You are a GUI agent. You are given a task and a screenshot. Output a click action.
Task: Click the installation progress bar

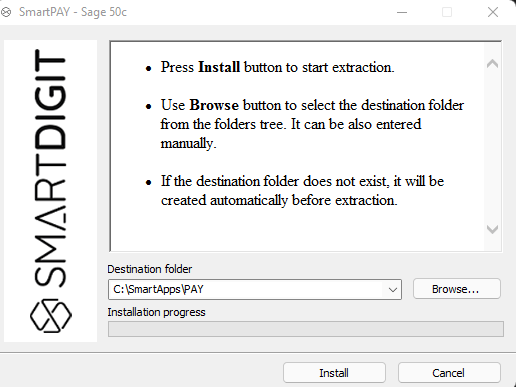click(306, 329)
